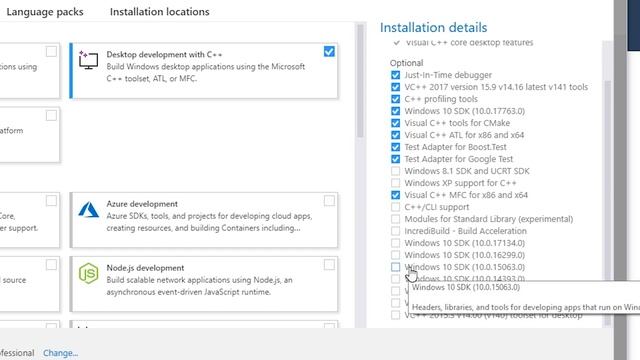Uncheck C++ profiling tools
Viewport: 640px width, 360px height.
point(395,99)
